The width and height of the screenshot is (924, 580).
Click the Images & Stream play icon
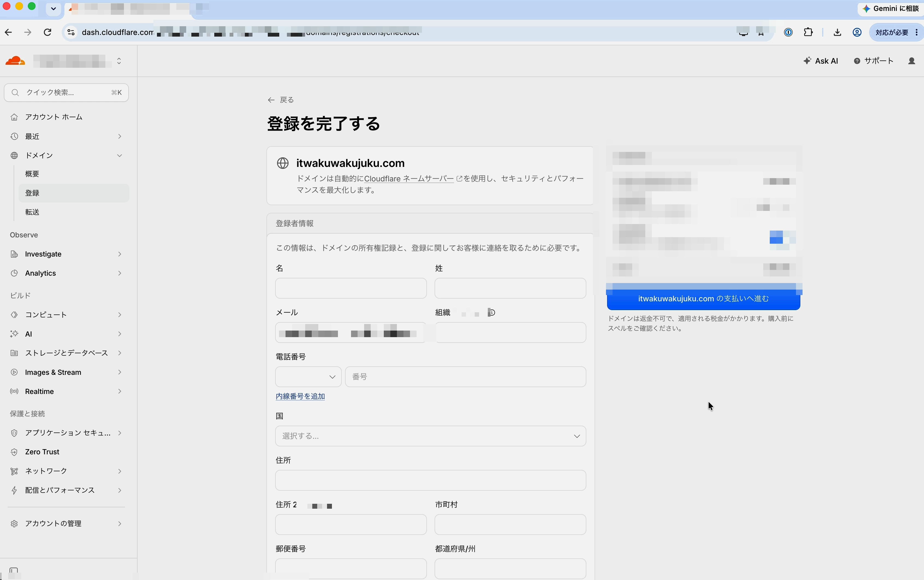tap(14, 372)
